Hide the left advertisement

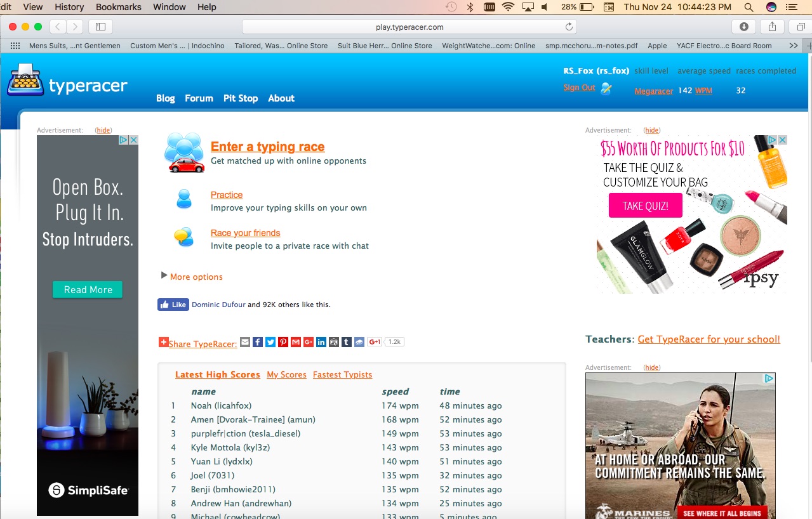pos(103,130)
